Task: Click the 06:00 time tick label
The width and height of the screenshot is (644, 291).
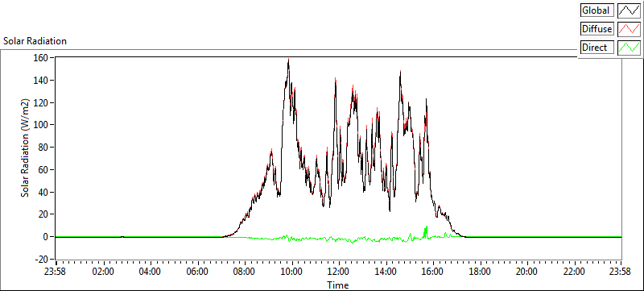Action: (x=197, y=272)
